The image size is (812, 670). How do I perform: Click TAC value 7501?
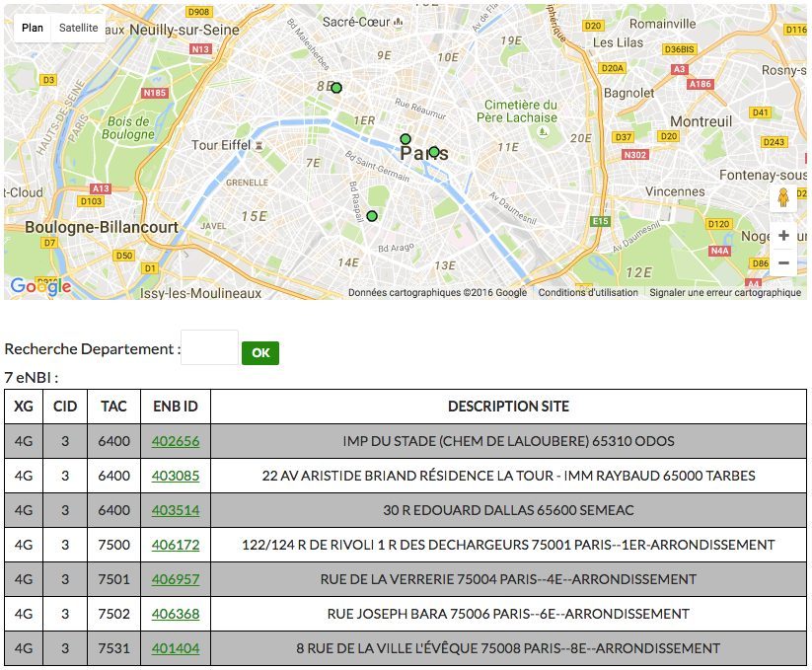(x=113, y=579)
